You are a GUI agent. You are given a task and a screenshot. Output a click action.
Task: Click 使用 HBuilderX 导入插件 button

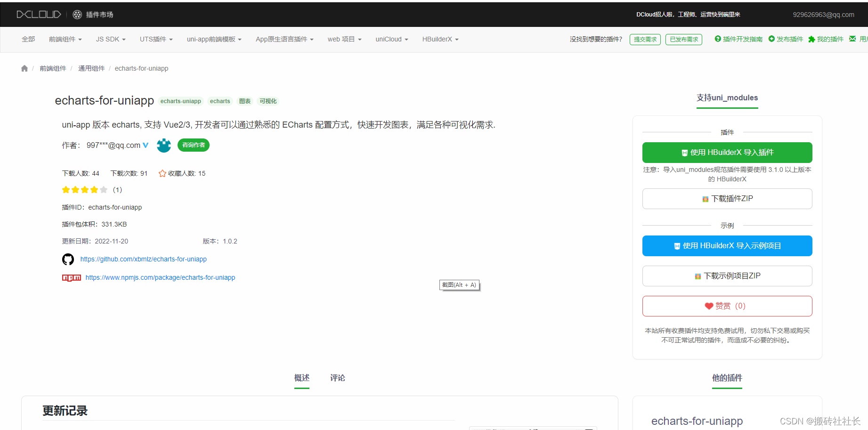(727, 152)
